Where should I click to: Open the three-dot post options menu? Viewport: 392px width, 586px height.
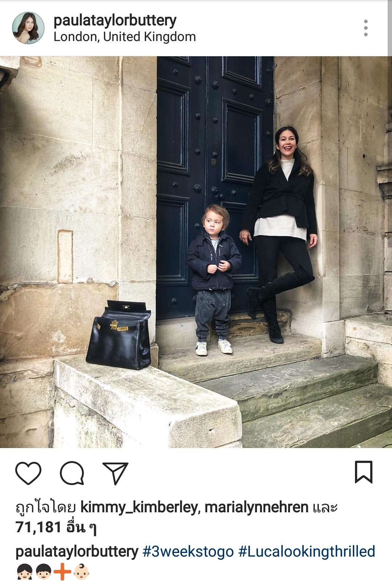(x=366, y=28)
